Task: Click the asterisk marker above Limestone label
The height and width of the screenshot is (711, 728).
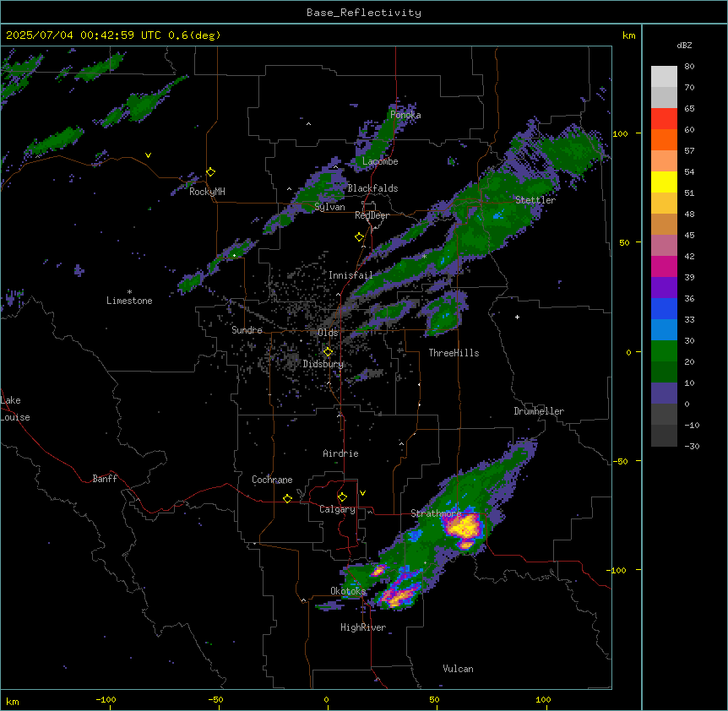Action: pyautogui.click(x=129, y=292)
